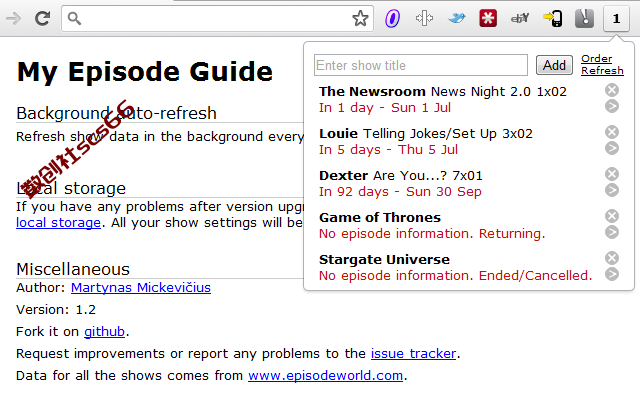
Task: Open the github link
Action: 104,332
